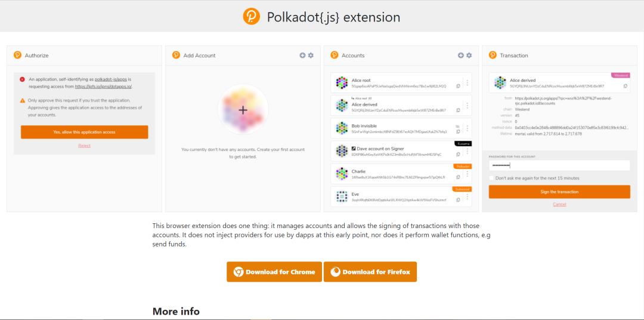Viewport: 644px width, 320px height.
Task: Focus the password for this account field
Action: [559, 165]
